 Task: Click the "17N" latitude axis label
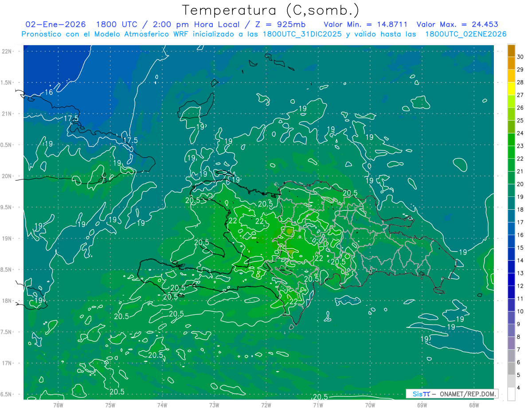[x=7, y=363]
